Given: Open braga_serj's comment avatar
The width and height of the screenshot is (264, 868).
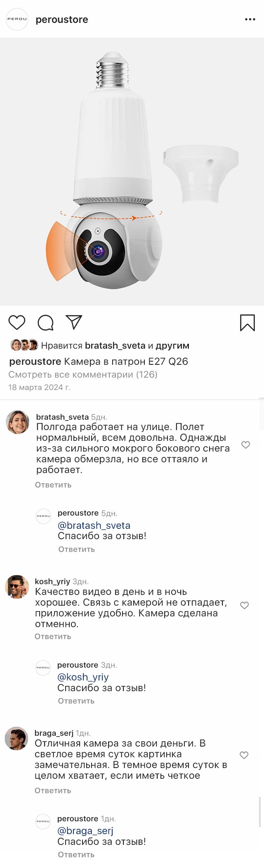Looking at the screenshot, I should pyautogui.click(x=16, y=738).
